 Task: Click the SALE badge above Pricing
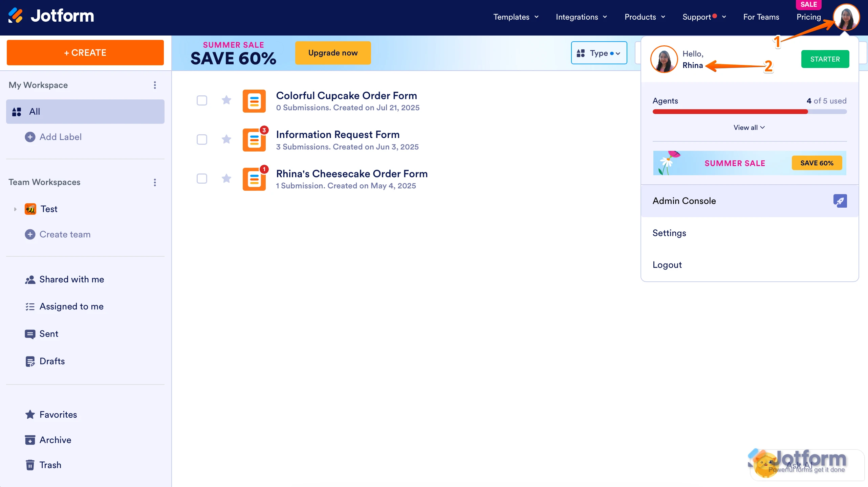click(808, 4)
